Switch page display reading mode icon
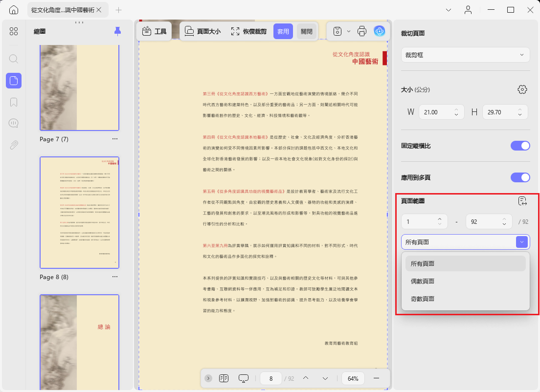This screenshot has height=392, width=540. [x=224, y=378]
